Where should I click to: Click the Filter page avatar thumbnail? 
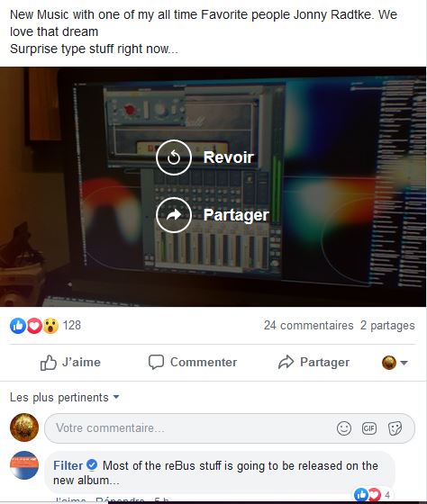pyautogui.click(x=24, y=465)
